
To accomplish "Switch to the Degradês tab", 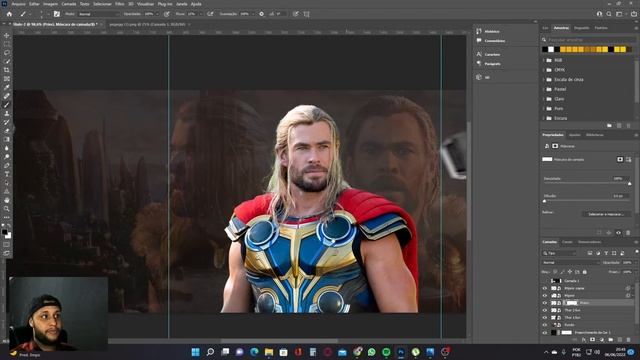I will click(582, 28).
